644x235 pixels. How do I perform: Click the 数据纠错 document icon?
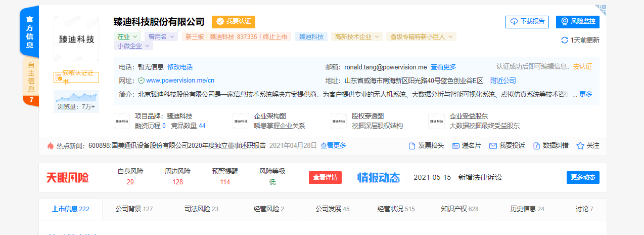click(536, 146)
